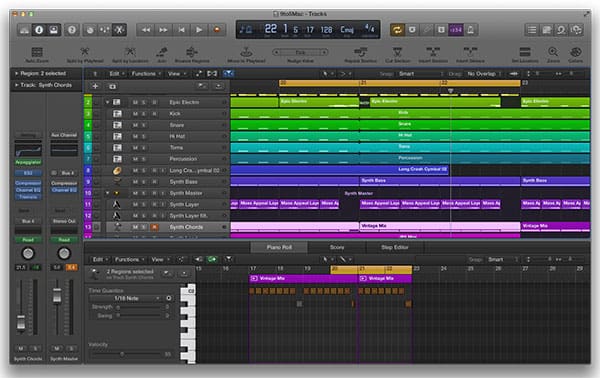The height and width of the screenshot is (378, 600).
Task: Click the Split by Playhead tool
Action: point(85,54)
